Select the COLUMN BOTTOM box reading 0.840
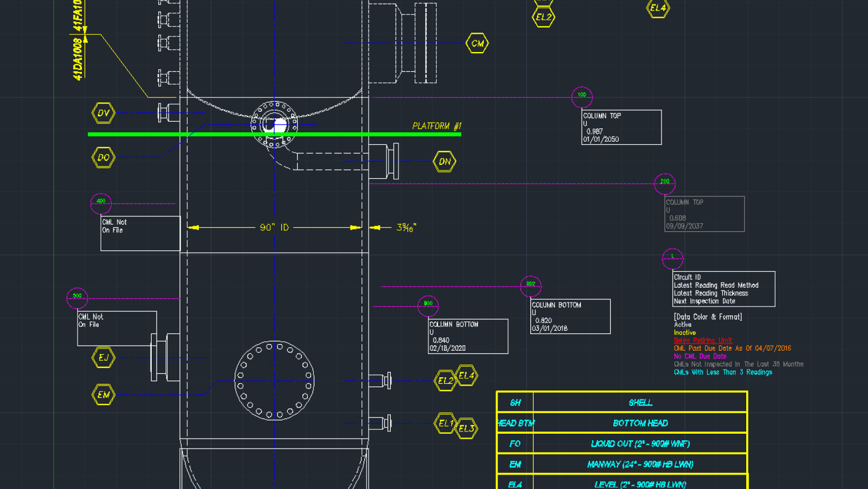This screenshot has width=868, height=489. [468, 336]
